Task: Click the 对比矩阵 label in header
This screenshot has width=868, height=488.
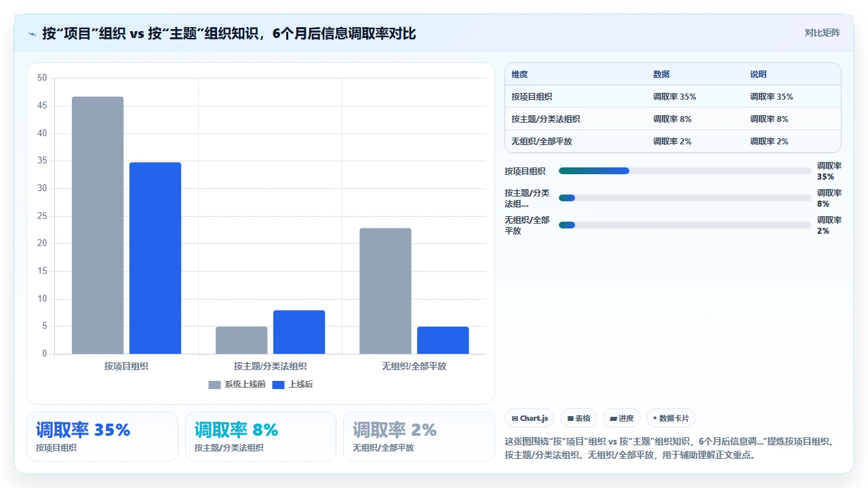Action: [822, 33]
